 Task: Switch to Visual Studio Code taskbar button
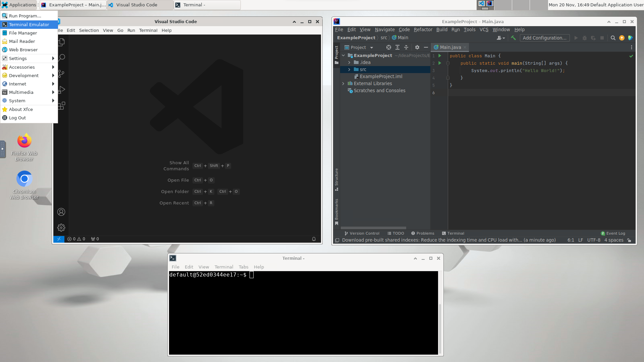tap(140, 5)
